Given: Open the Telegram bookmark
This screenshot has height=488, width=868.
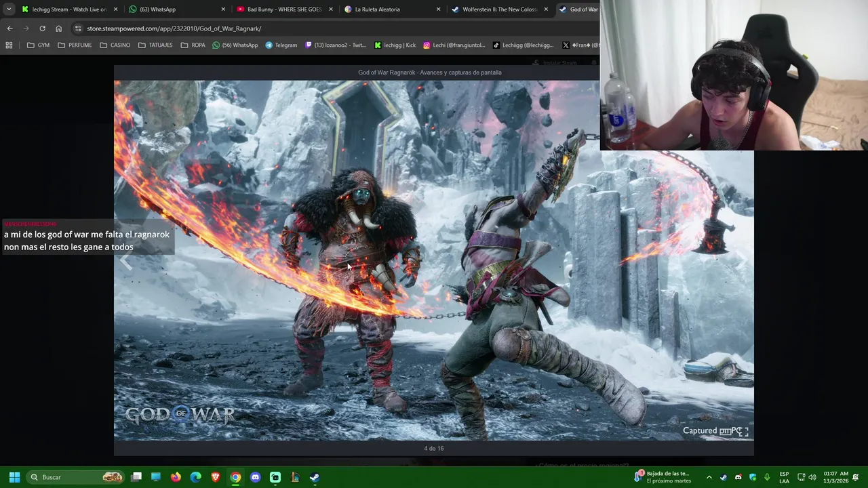Looking at the screenshot, I should click(x=281, y=45).
